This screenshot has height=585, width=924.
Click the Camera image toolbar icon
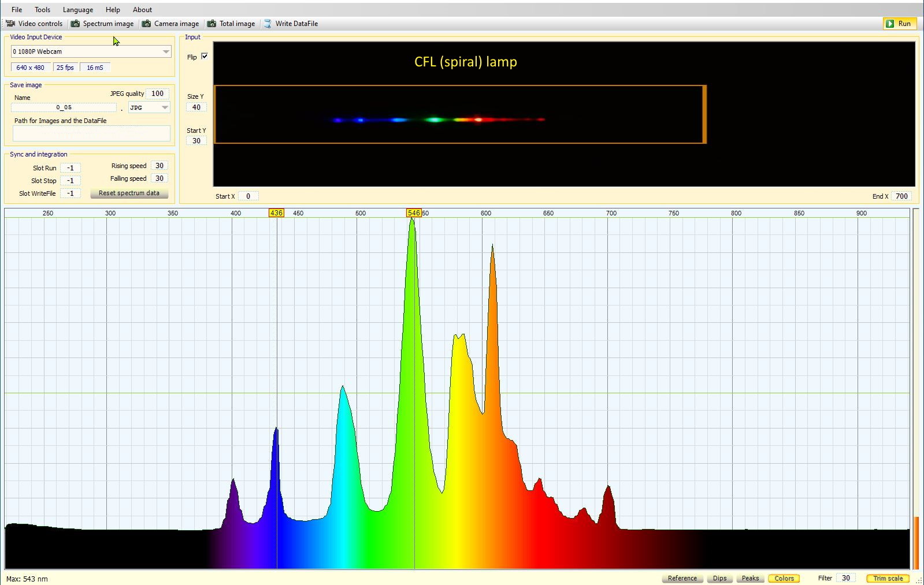click(146, 24)
